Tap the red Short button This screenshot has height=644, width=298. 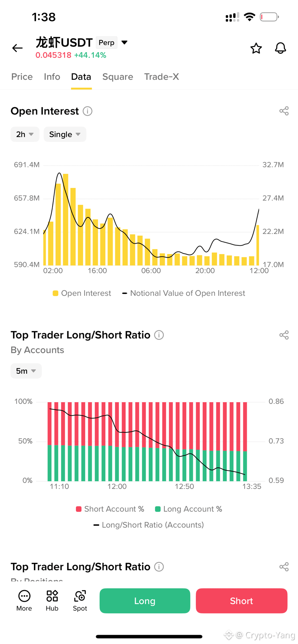pyautogui.click(x=241, y=601)
